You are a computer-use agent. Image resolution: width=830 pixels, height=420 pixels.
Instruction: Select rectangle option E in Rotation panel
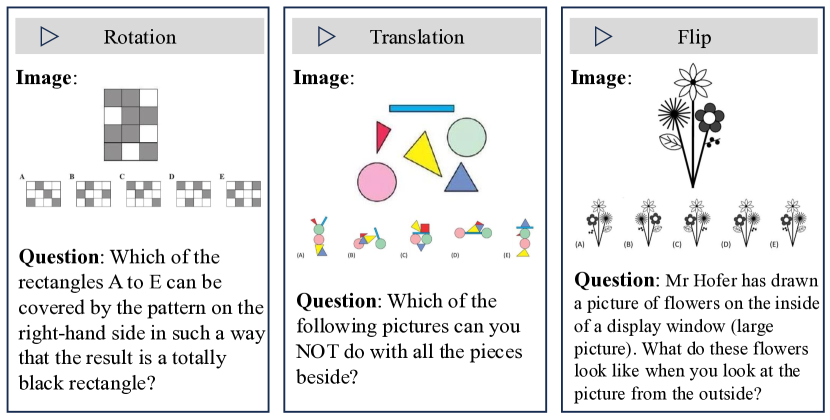pyautogui.click(x=243, y=192)
